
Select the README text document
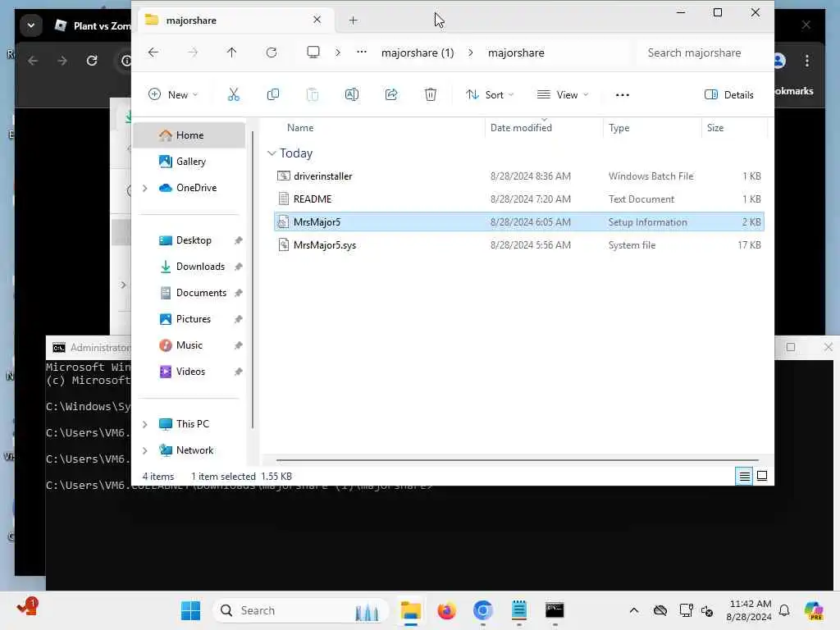(518, 199)
